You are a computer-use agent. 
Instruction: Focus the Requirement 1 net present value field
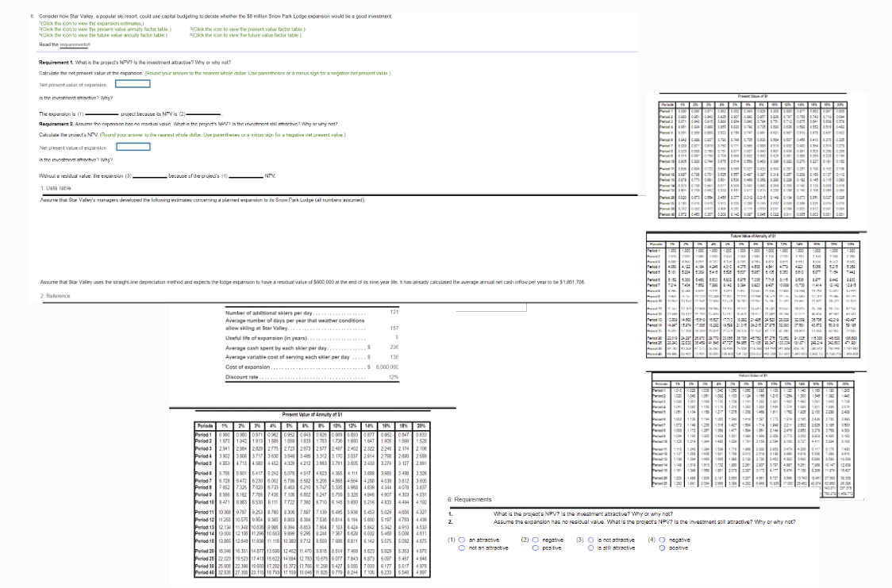(133, 83)
